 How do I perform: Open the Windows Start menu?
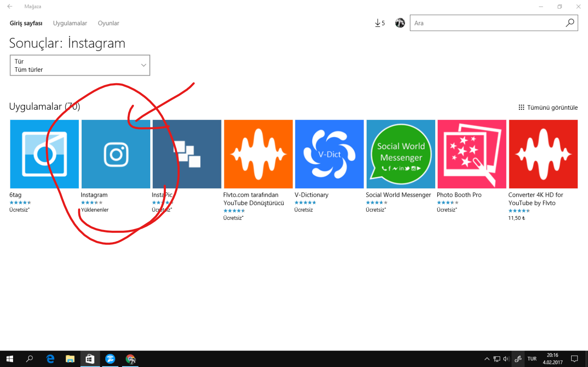(10, 359)
